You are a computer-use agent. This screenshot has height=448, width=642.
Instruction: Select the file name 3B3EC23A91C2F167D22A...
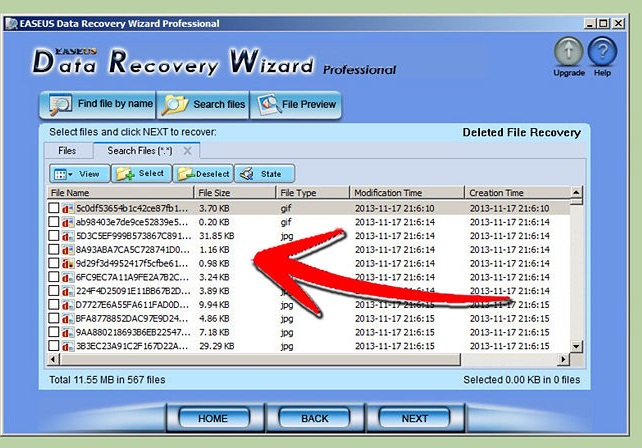132,346
